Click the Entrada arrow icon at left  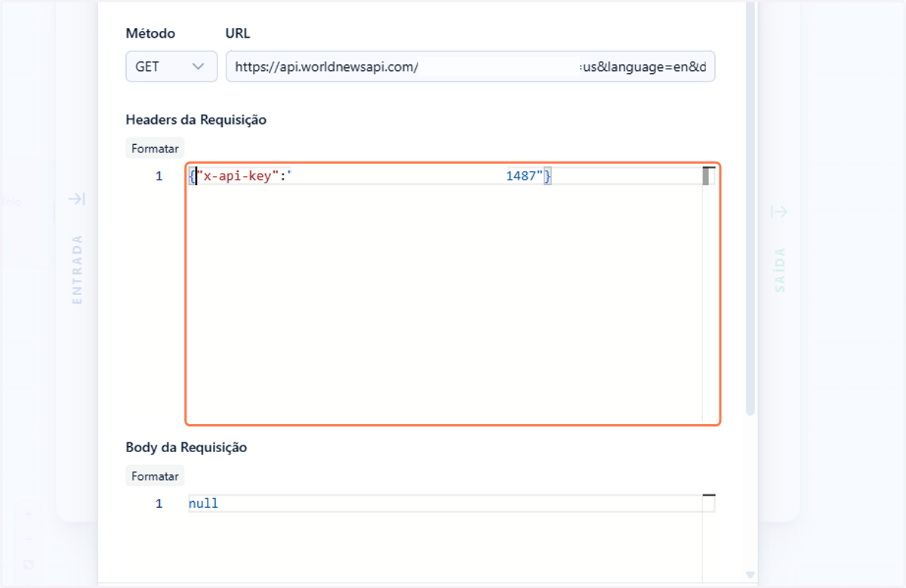coord(77,199)
